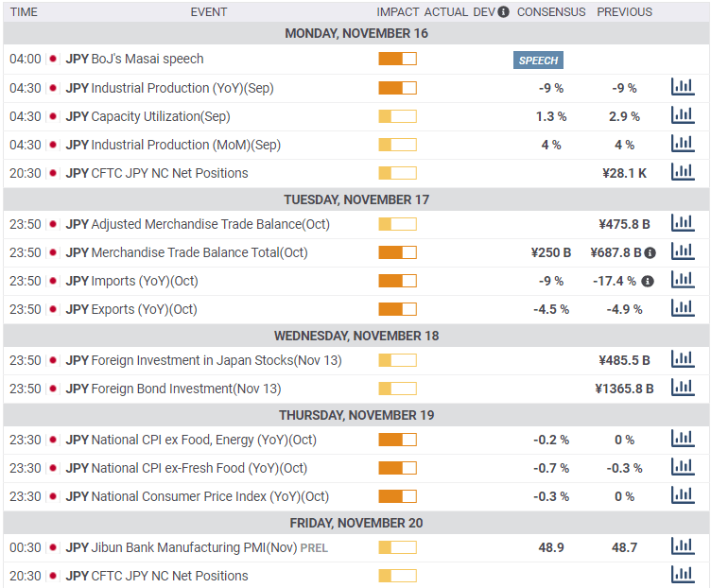Click impact bar for Industrial Production (MoM)
The width and height of the screenshot is (711, 588).
(397, 145)
